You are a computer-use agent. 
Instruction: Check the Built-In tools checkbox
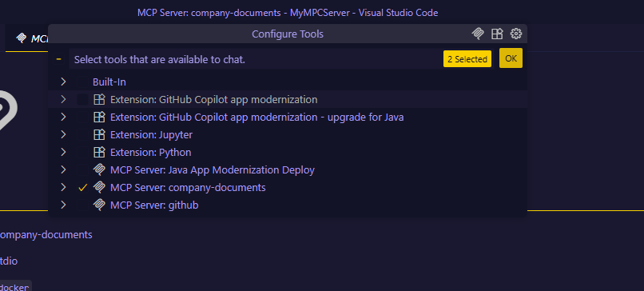click(82, 82)
